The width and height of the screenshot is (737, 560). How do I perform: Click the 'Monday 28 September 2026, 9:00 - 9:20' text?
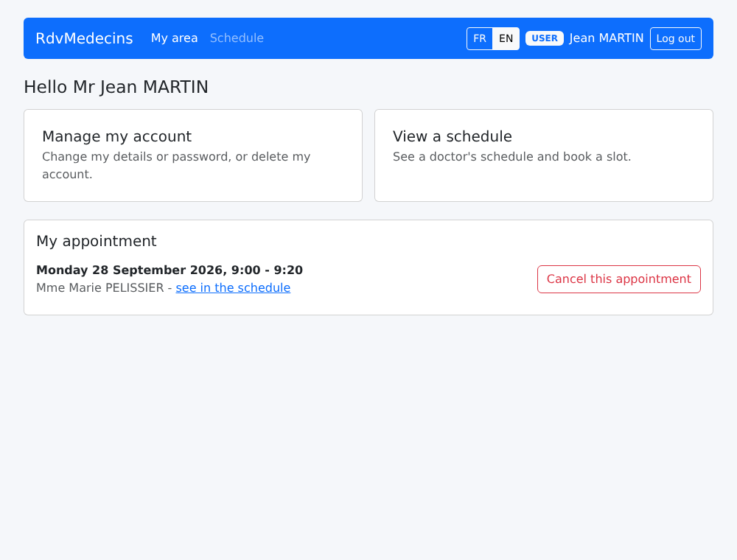(x=170, y=270)
